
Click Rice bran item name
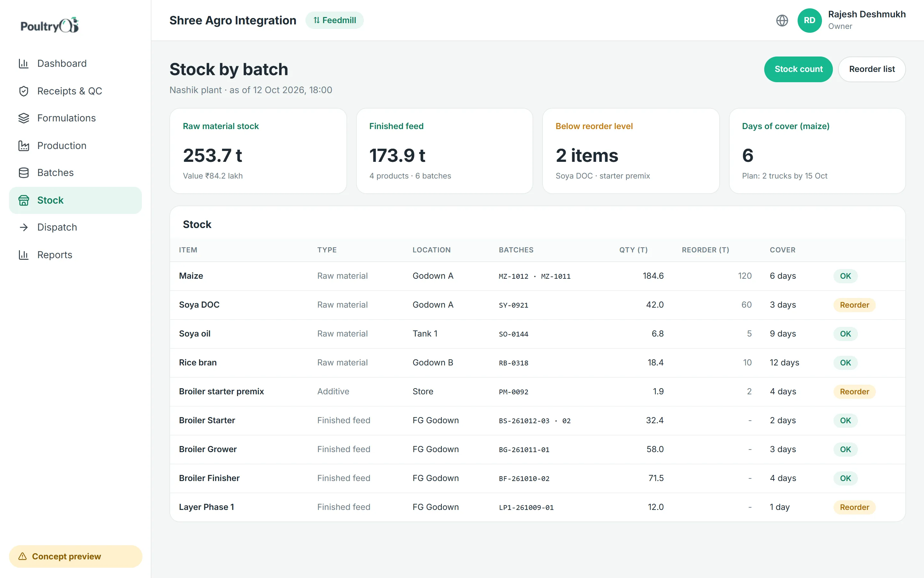197,363
